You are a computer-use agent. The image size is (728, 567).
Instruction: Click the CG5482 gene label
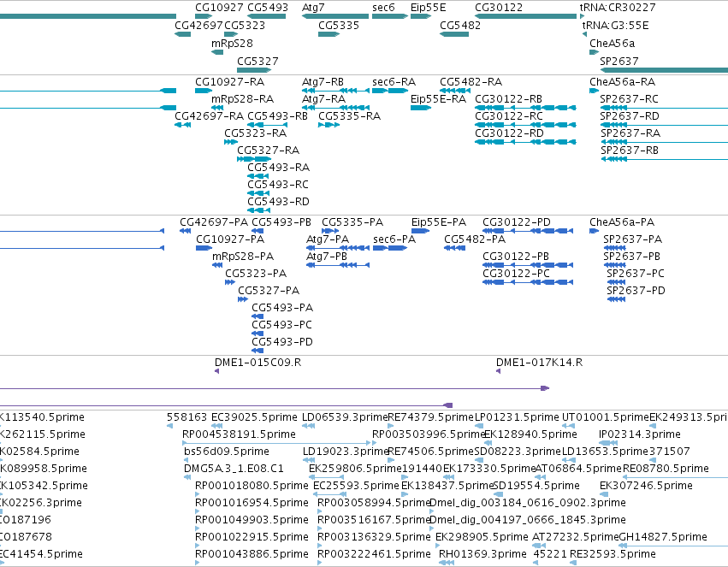coord(459,25)
